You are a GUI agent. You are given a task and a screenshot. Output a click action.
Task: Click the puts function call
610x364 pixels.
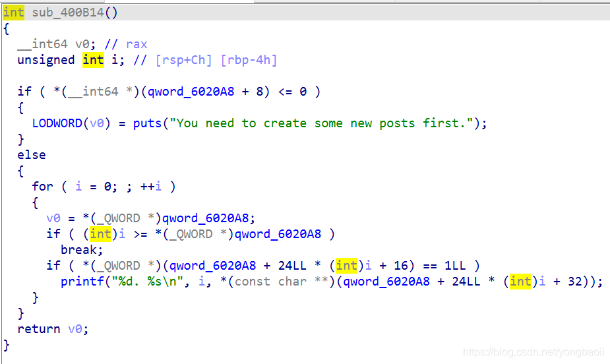click(148, 123)
